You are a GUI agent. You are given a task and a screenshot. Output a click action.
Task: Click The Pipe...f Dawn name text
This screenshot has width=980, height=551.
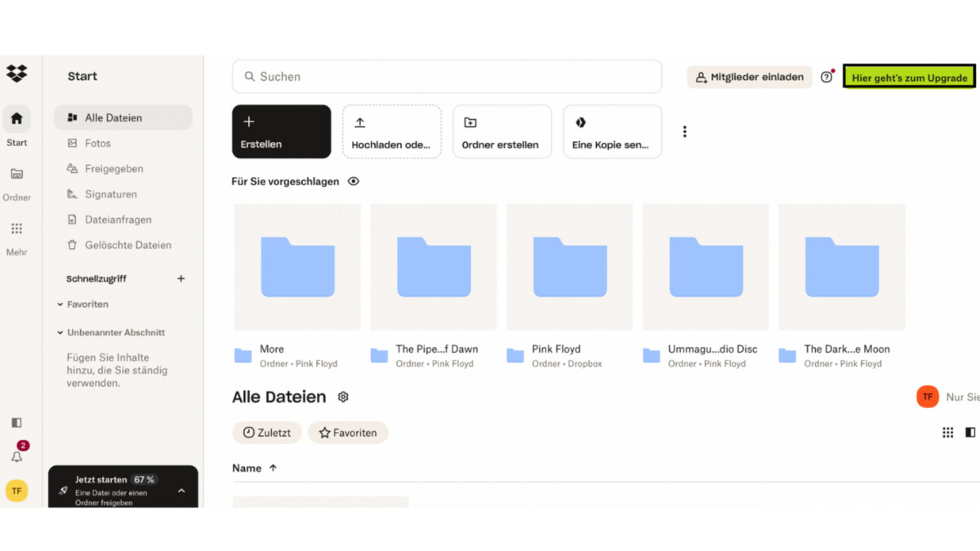point(437,349)
